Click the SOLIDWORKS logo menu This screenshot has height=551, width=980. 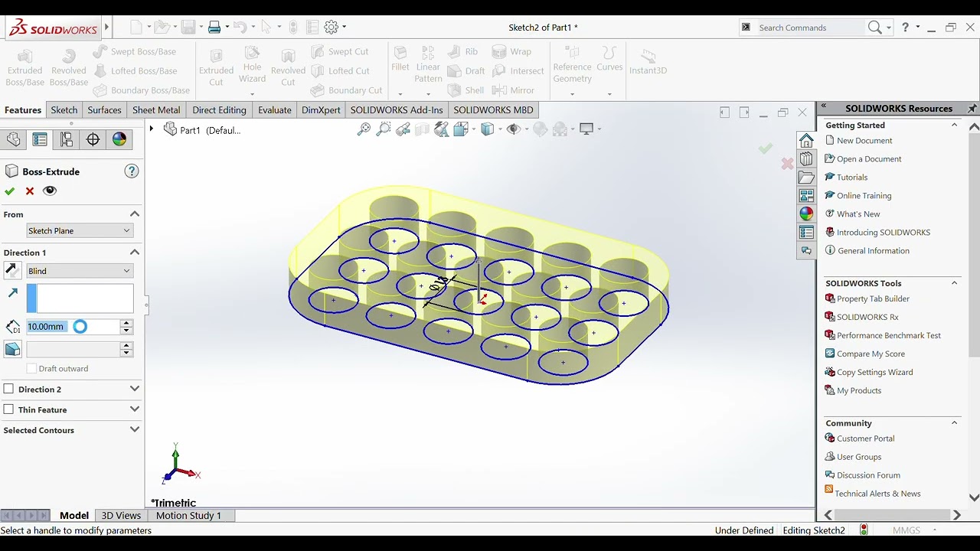click(x=53, y=28)
